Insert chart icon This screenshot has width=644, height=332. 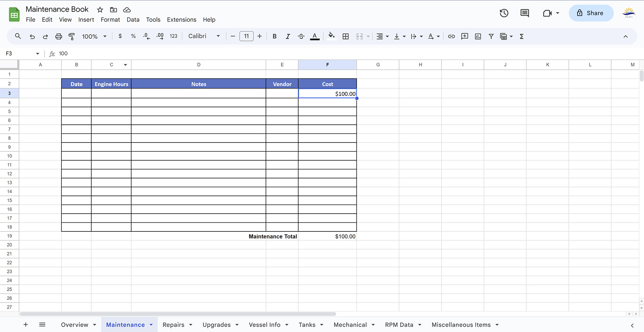tap(478, 36)
